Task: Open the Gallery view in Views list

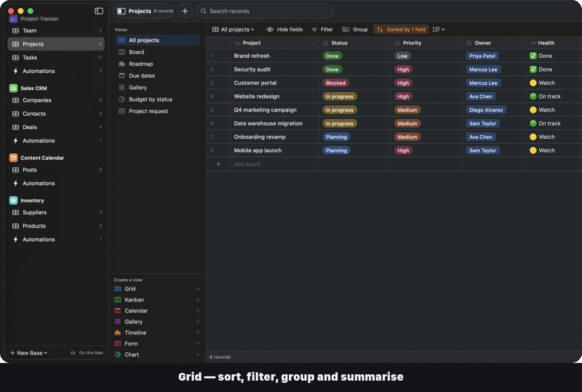Action: pyautogui.click(x=157, y=87)
